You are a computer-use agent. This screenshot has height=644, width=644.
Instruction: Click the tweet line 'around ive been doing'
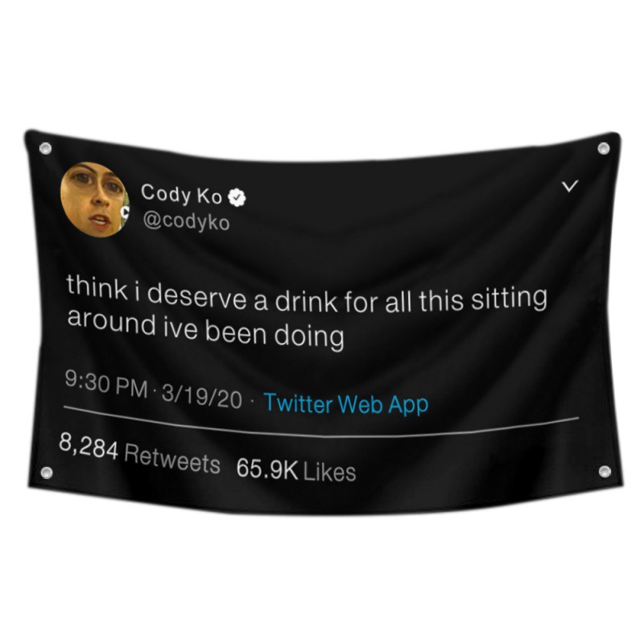[x=205, y=329]
